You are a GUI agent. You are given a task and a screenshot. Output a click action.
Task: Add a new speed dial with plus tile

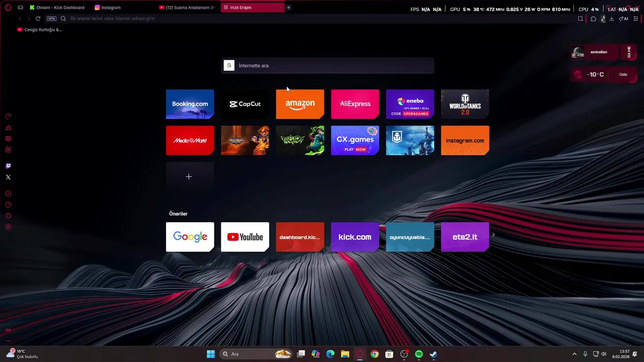point(190,176)
